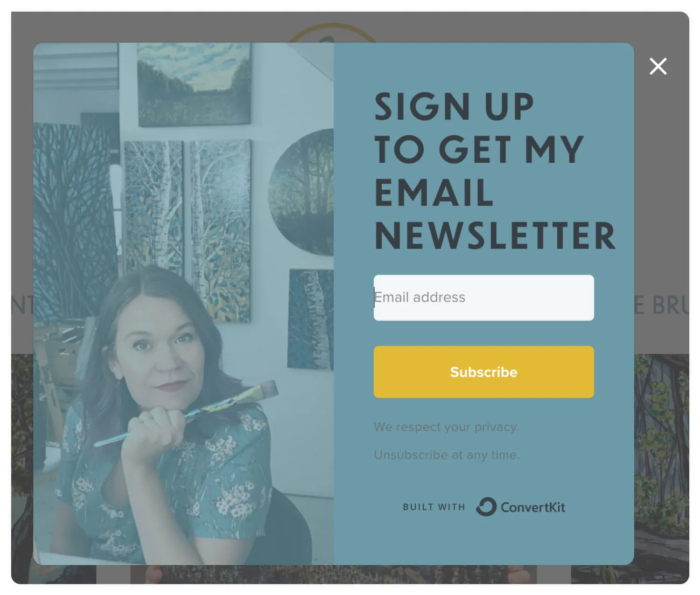Click the ConvertKit swirl logo icon
This screenshot has height=595, width=700.
click(486, 507)
